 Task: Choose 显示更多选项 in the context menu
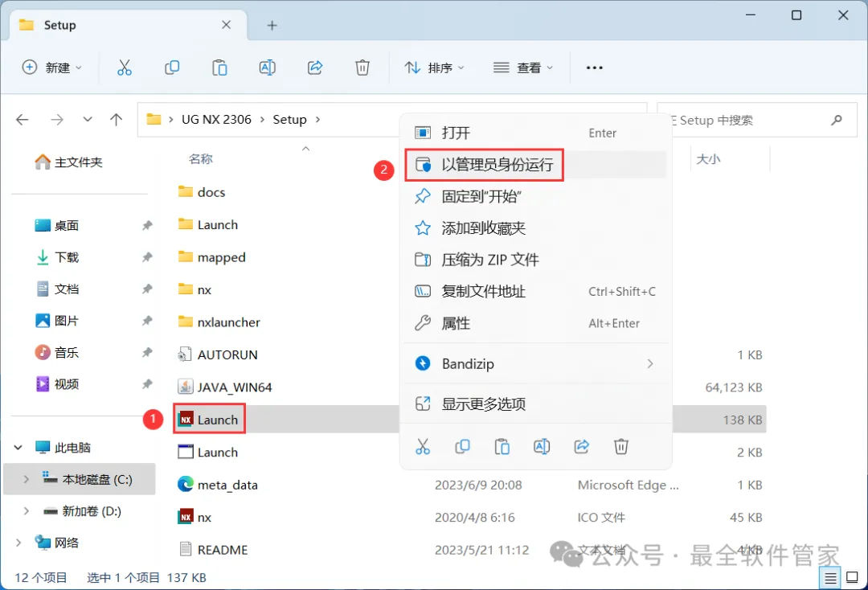tap(534, 404)
